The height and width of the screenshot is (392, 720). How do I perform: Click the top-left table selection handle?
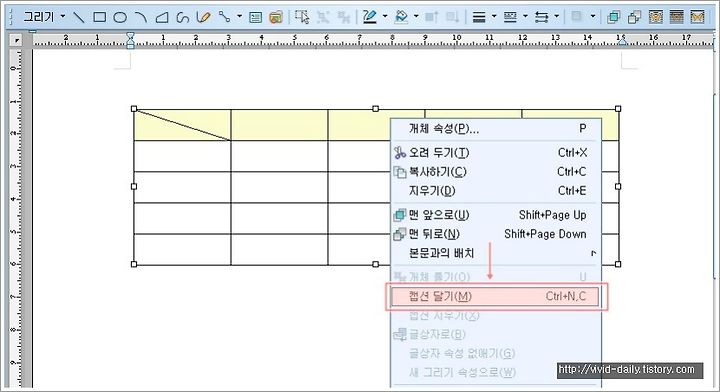134,109
